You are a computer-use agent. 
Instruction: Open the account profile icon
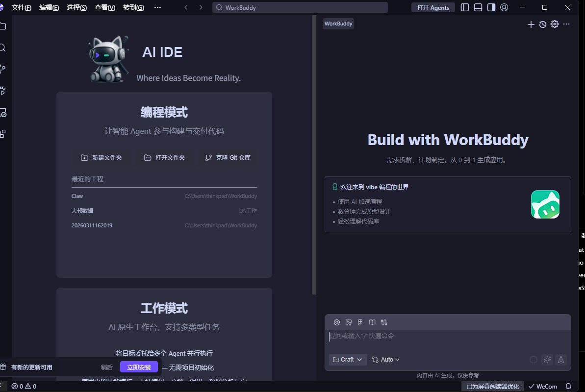tap(504, 7)
